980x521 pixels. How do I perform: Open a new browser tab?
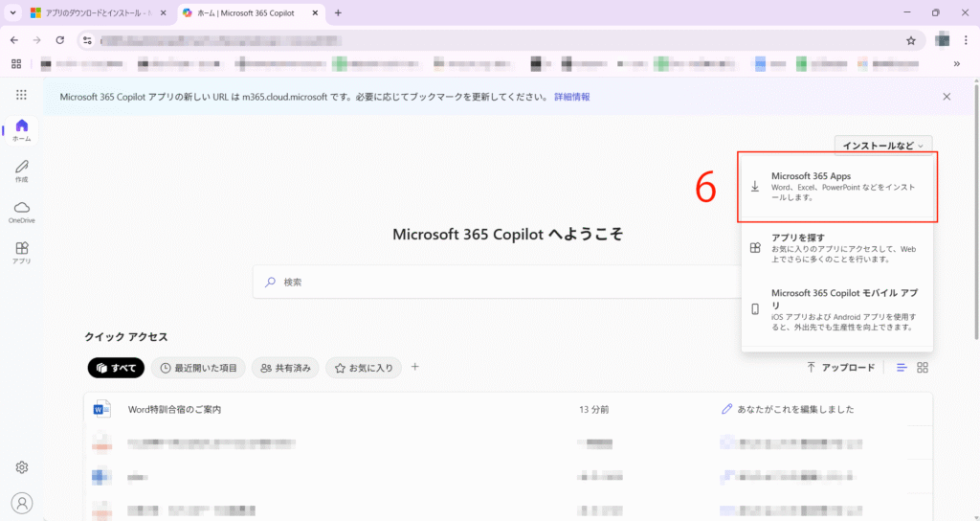point(338,12)
